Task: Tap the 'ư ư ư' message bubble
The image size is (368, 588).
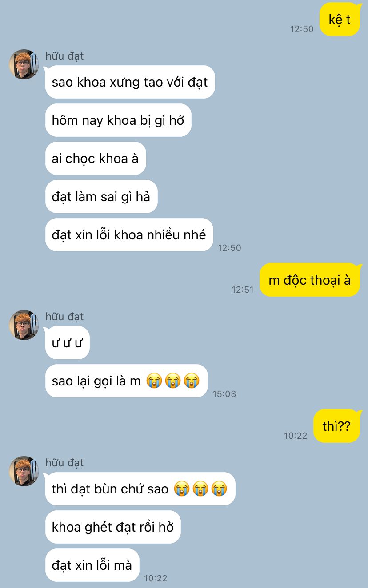Action: 68,343
